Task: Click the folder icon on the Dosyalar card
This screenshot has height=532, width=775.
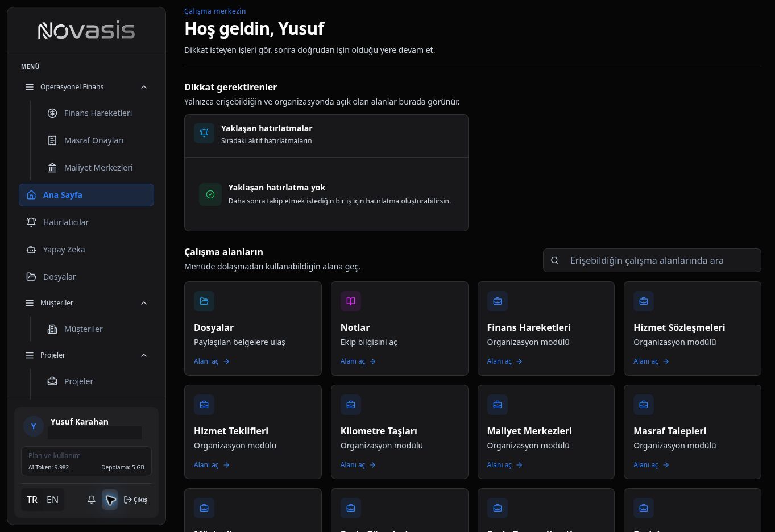Action: [204, 301]
